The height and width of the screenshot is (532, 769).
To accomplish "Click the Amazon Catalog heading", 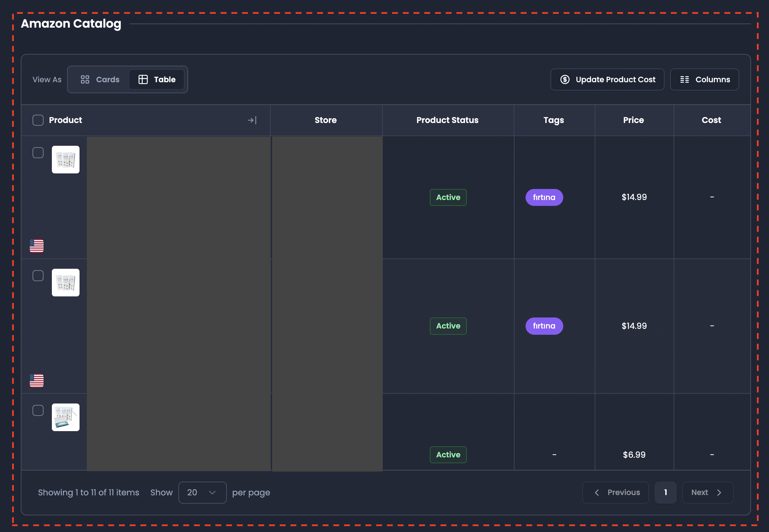I will (x=71, y=23).
